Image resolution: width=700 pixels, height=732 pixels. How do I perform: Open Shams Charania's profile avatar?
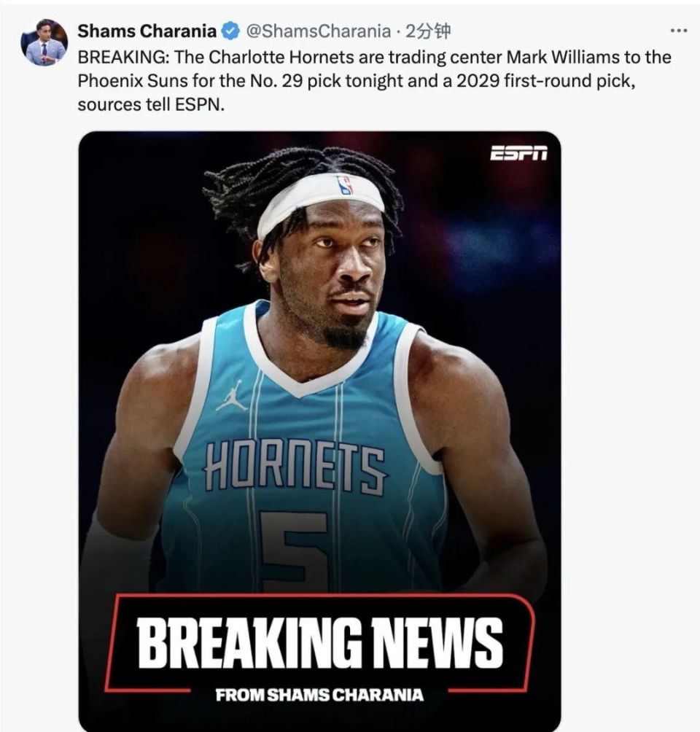pos(44,42)
